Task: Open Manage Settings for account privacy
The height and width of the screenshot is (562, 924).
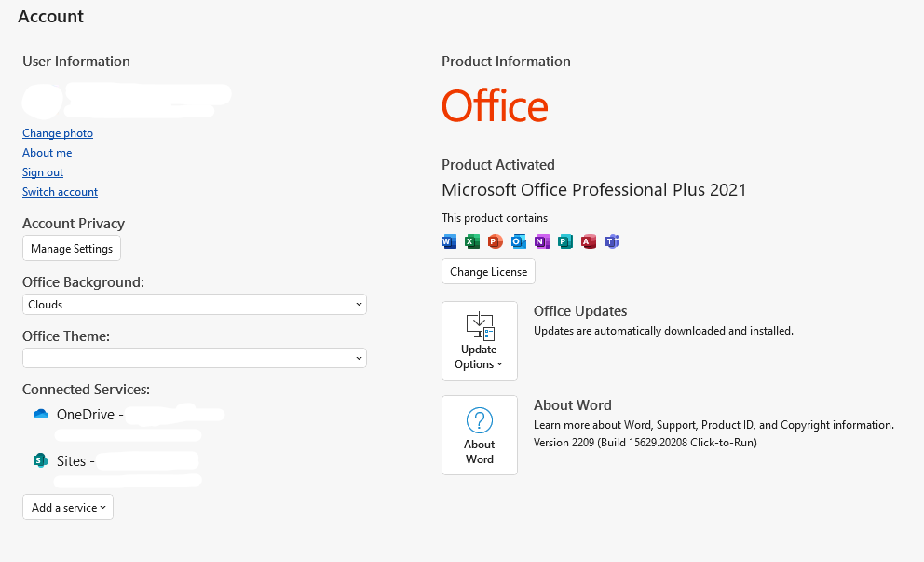Action: [x=72, y=248]
